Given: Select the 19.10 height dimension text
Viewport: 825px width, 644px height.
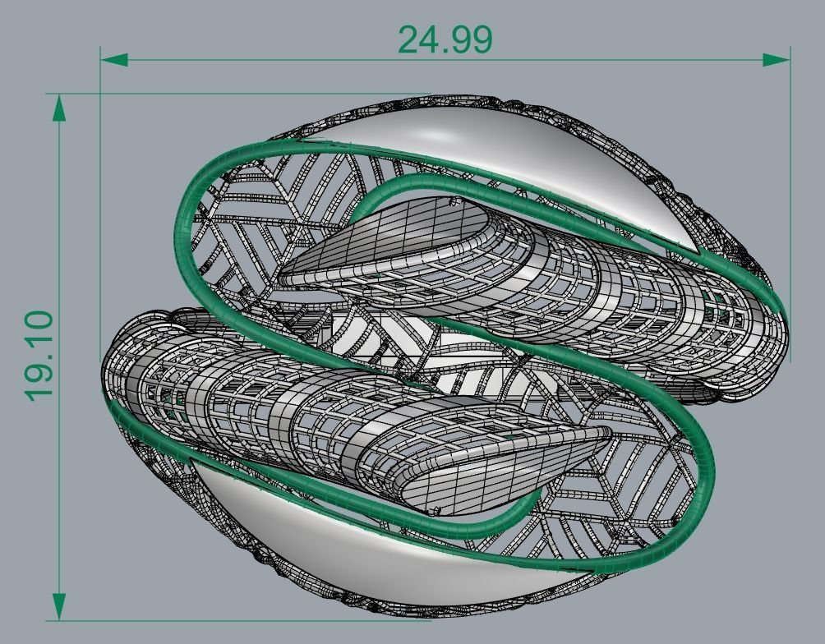Looking at the screenshot, I should (x=40, y=356).
